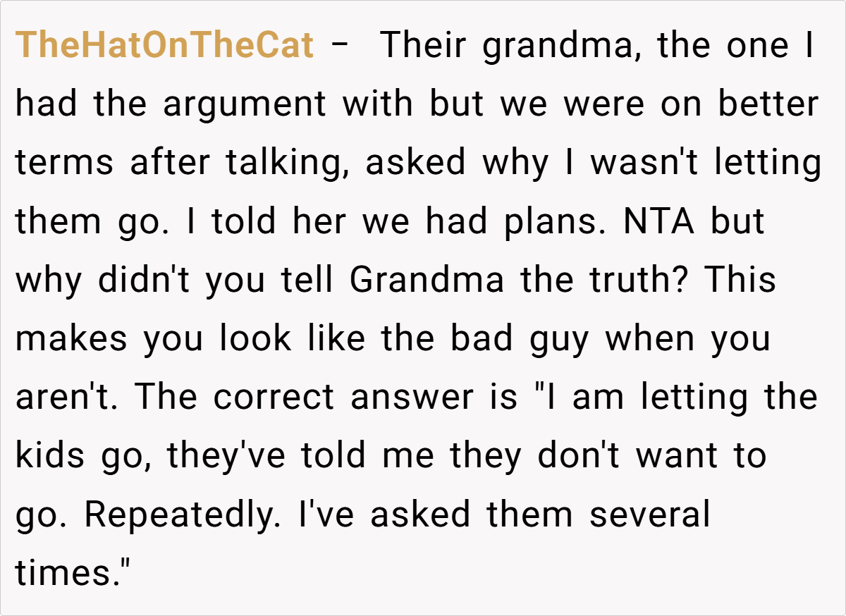Click the word "truth?" in the comment

[633, 281]
